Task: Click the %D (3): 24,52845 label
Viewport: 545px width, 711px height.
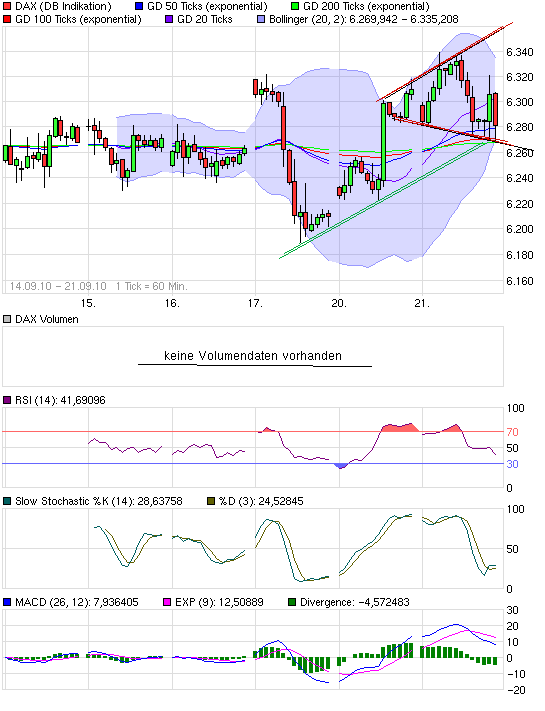Action: point(261,501)
